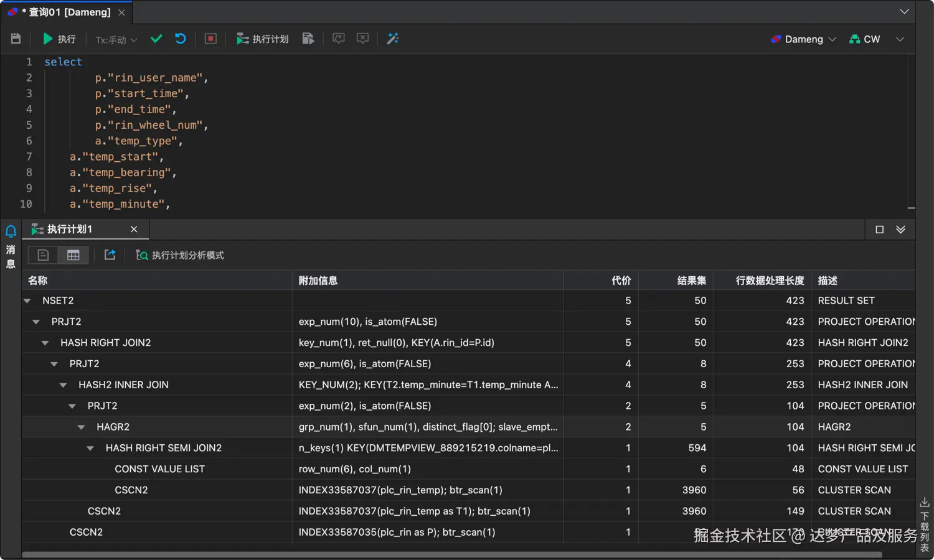Click the rollback arrow icon

181,39
